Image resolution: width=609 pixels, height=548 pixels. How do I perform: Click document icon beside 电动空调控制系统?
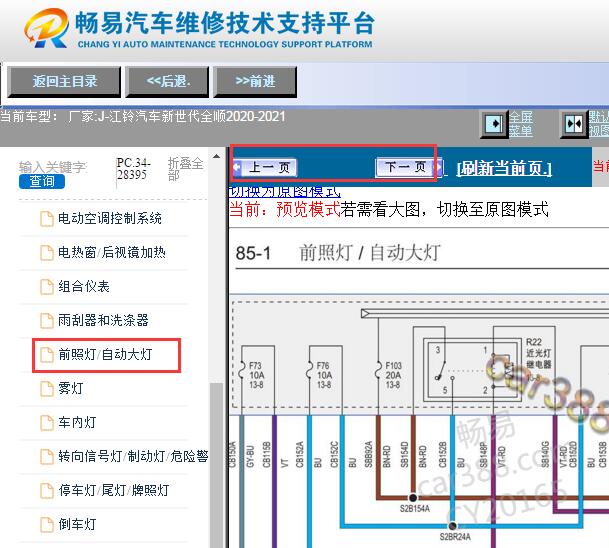(x=47, y=219)
